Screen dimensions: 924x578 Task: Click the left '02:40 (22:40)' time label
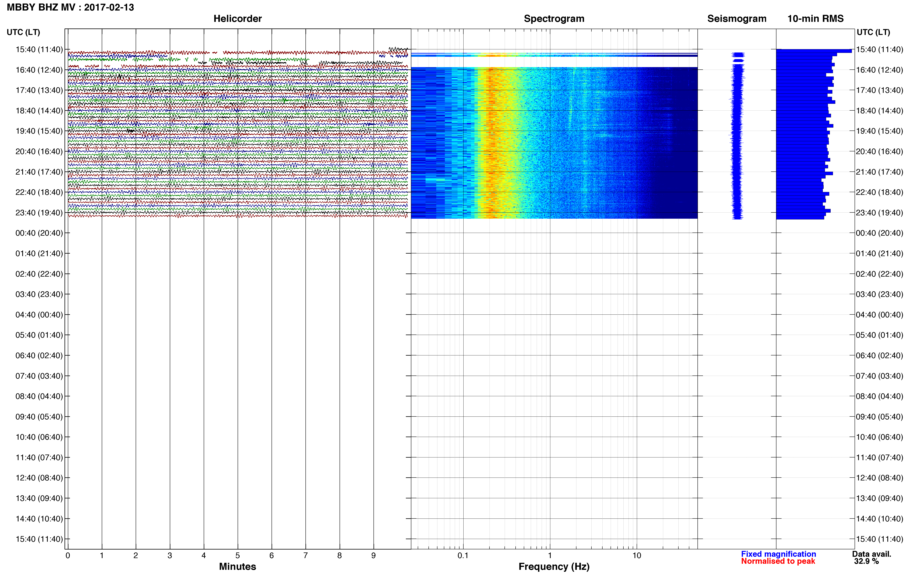click(x=39, y=274)
